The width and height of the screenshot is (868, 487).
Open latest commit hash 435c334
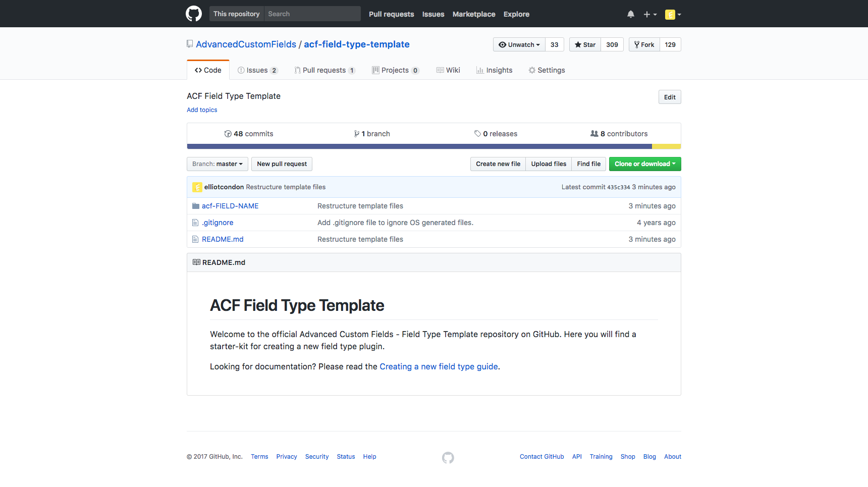point(619,187)
